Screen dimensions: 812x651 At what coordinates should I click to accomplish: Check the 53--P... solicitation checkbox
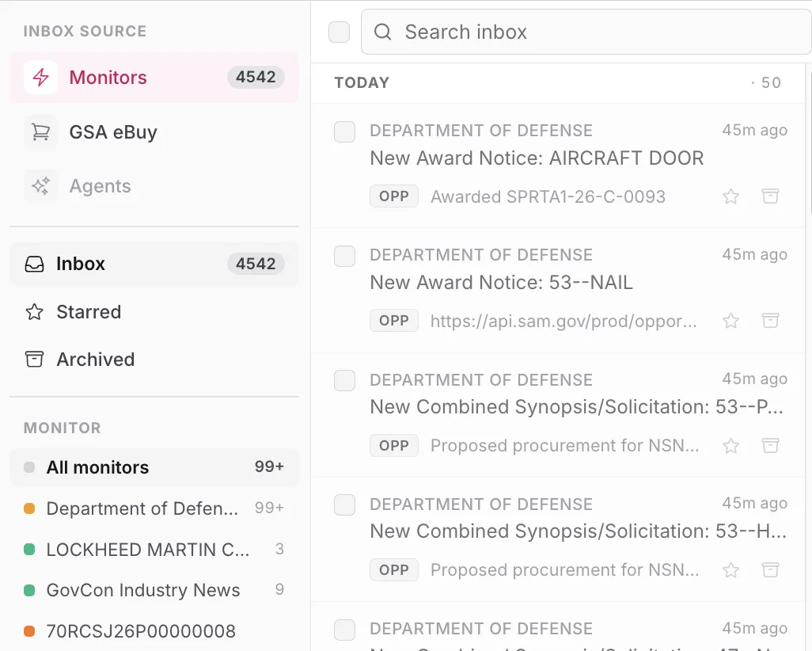click(x=344, y=380)
